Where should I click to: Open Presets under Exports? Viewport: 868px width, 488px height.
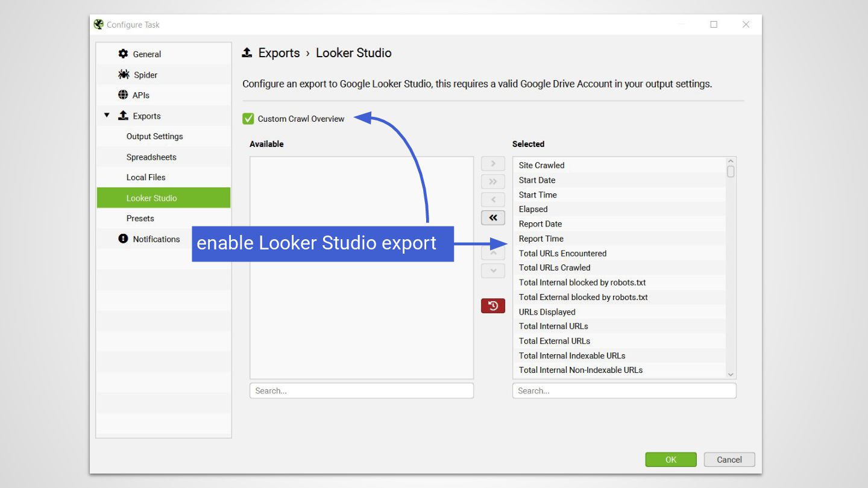[x=164, y=218]
